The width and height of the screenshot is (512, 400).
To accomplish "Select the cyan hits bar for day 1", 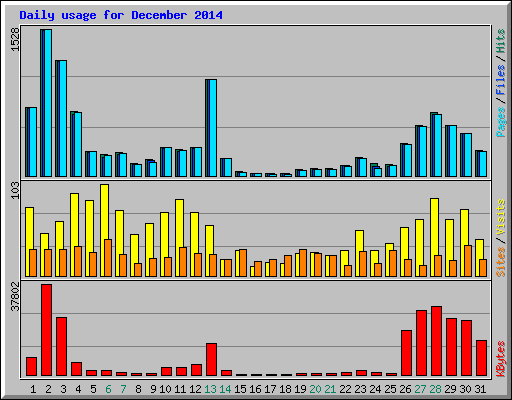I will pos(33,142).
